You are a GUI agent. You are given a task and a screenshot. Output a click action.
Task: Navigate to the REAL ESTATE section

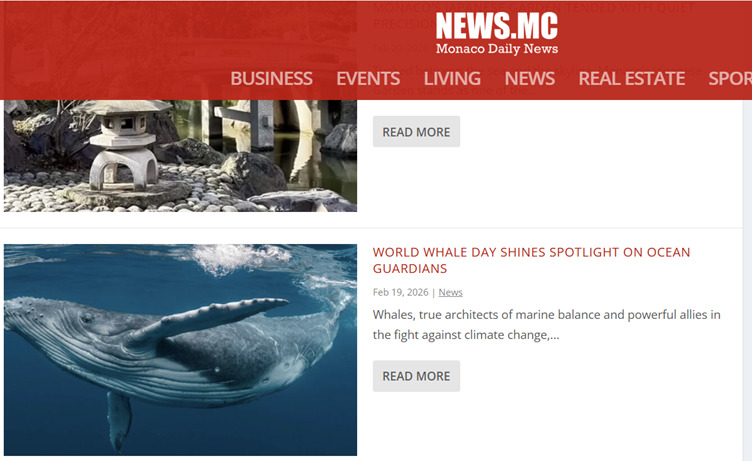tap(632, 78)
